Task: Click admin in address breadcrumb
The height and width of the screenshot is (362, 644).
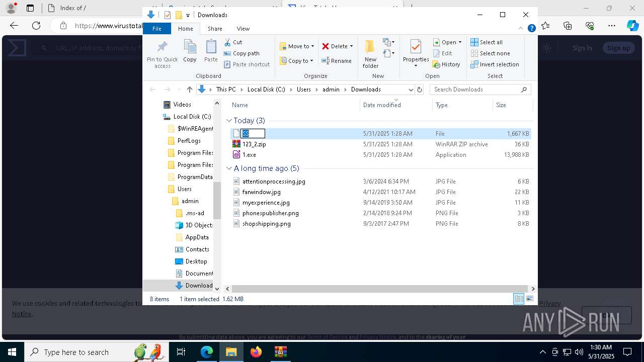Action: coord(331,89)
